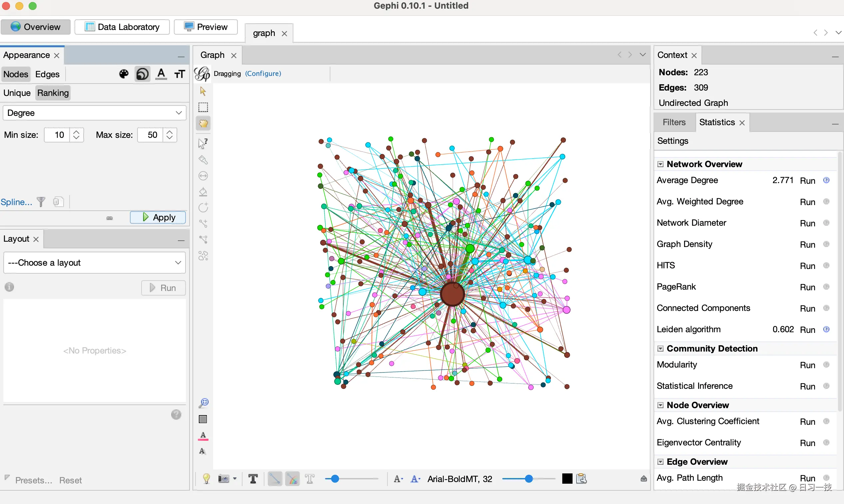Choose the shortest path tool
Image resolution: width=844 pixels, height=504 pixels.
(x=203, y=239)
